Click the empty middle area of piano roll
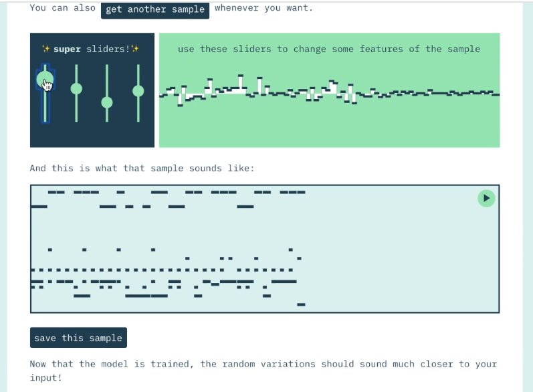 point(268,227)
